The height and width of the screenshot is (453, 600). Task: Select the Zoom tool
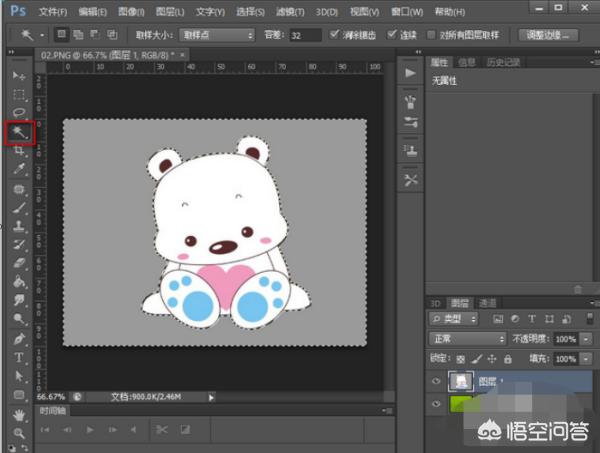[19, 433]
